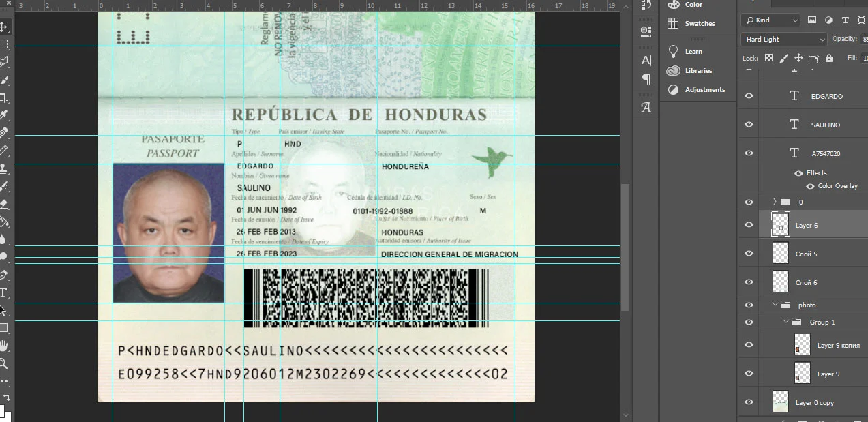Click the foreground color swatch
This screenshot has height=422, width=868.
[x=1, y=410]
